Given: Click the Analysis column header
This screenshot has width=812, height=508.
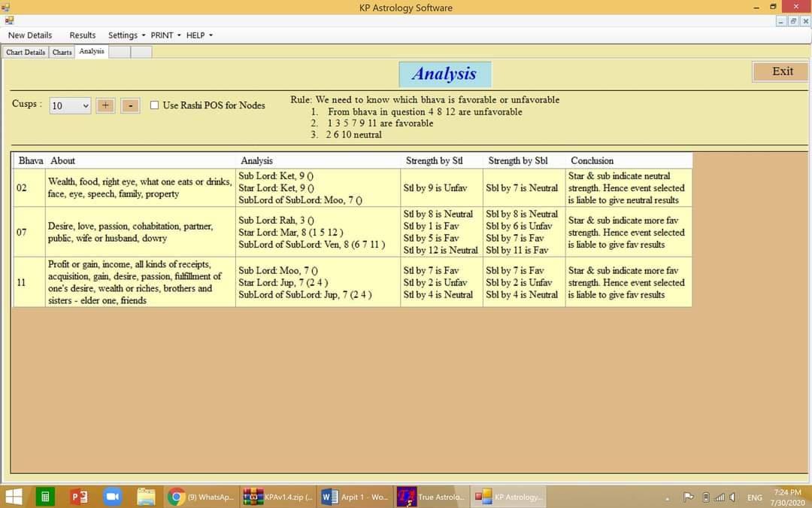Looking at the screenshot, I should 318,161.
